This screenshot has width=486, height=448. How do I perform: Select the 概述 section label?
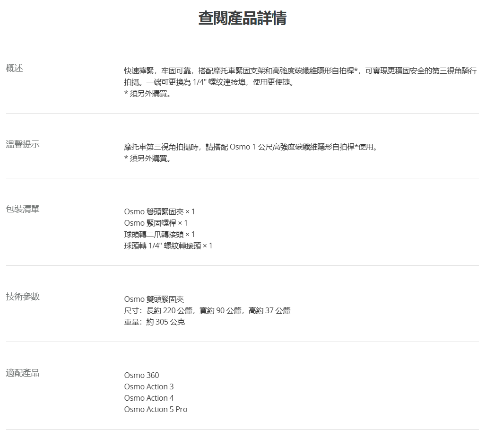[x=14, y=69]
